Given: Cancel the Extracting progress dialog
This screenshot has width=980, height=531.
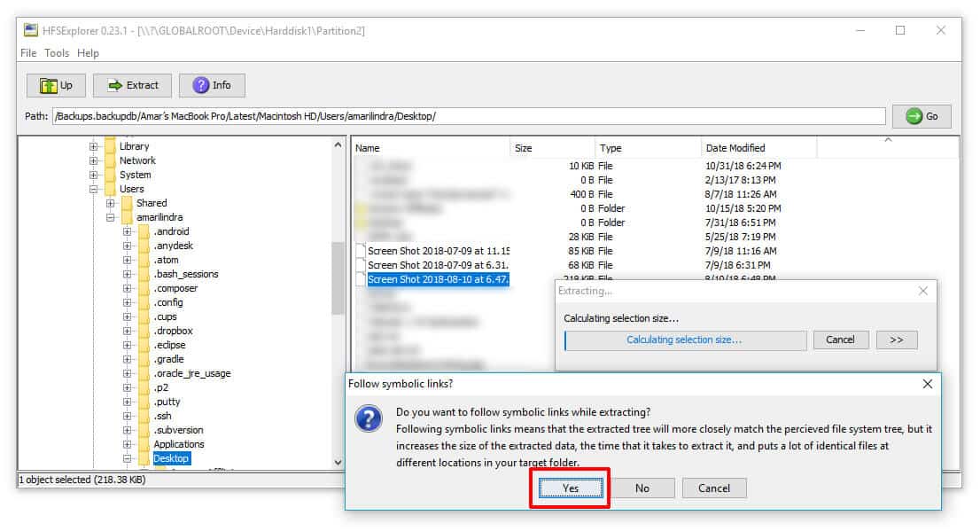Looking at the screenshot, I should [x=840, y=340].
